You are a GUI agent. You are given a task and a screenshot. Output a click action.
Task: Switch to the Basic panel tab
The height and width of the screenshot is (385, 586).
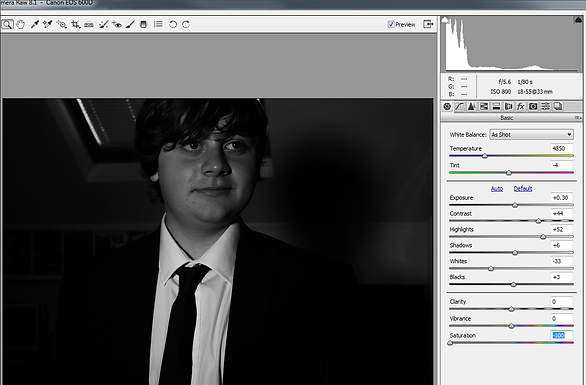pos(447,107)
